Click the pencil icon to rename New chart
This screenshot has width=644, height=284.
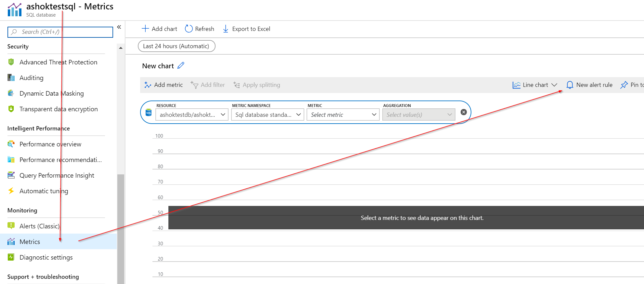[181, 65]
